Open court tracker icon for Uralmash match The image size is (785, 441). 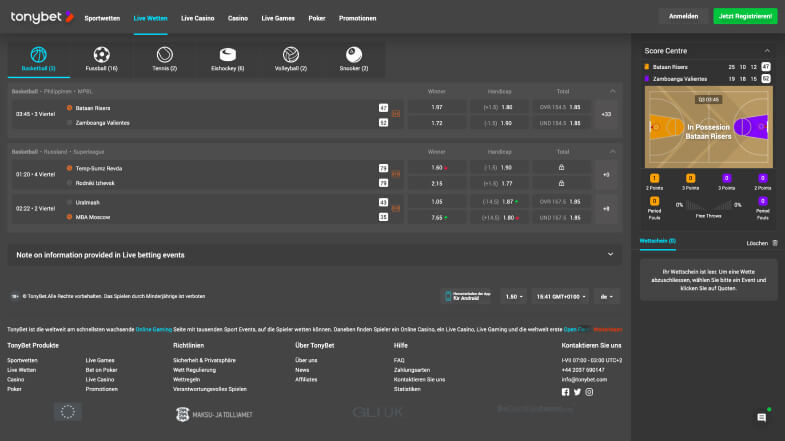pyautogui.click(x=396, y=208)
